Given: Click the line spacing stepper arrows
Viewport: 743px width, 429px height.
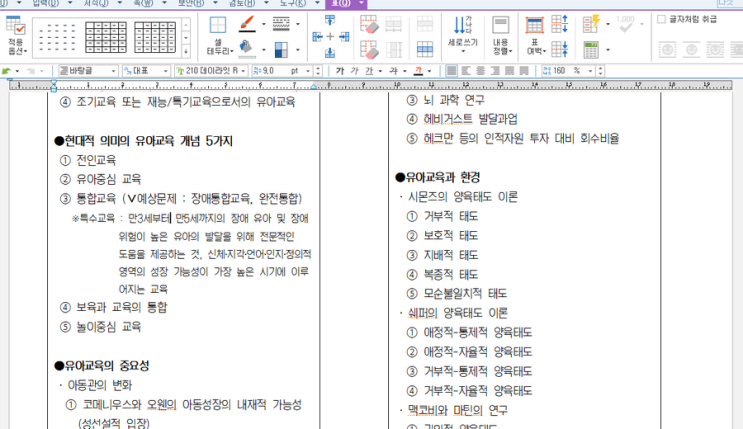Looking at the screenshot, I should click(x=600, y=71).
